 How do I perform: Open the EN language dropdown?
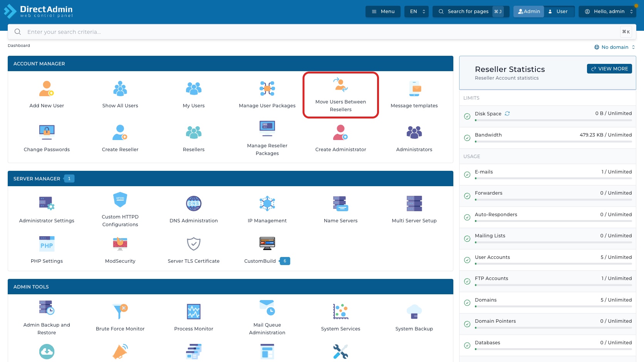(x=416, y=12)
